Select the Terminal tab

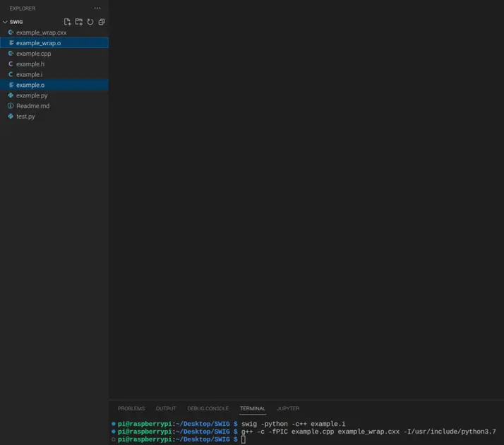pyautogui.click(x=253, y=408)
